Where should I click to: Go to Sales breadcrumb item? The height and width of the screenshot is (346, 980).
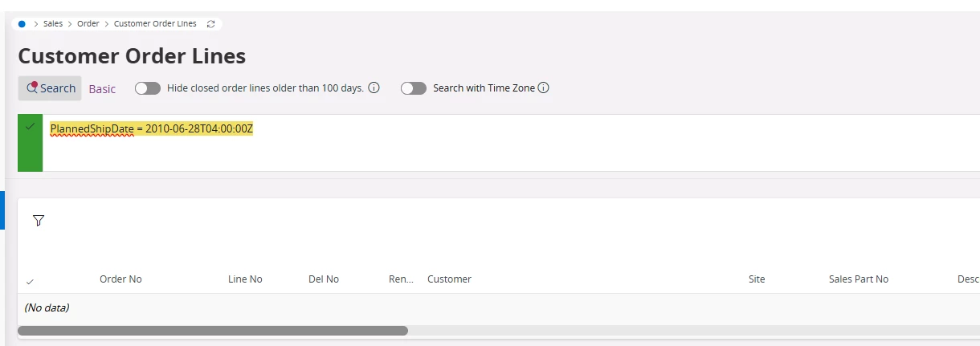pos(53,24)
